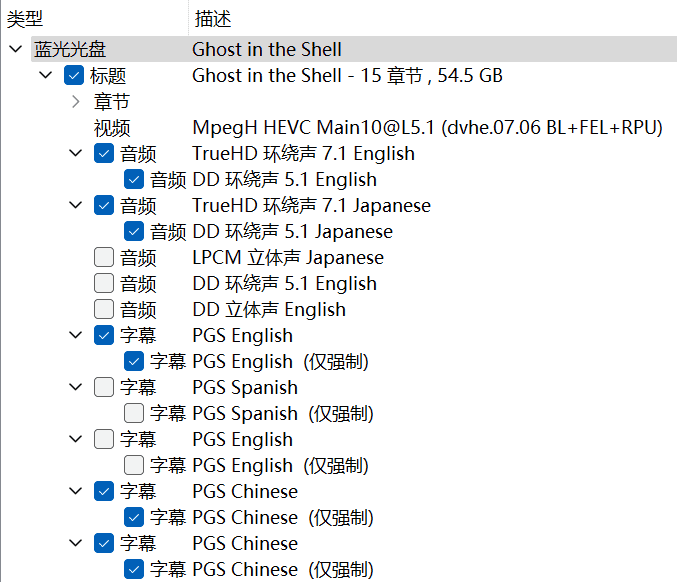Uncheck the TrueHD 7.1 English audio track
Image resolution: width=677 pixels, height=582 pixels.
(104, 154)
